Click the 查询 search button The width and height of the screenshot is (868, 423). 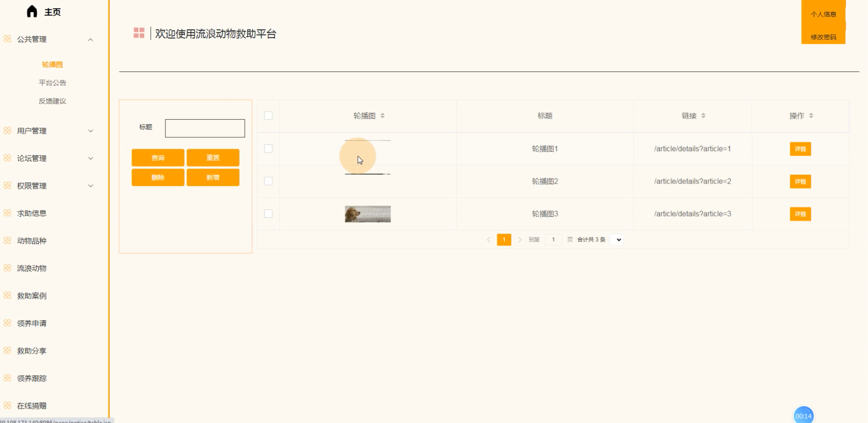coord(158,158)
